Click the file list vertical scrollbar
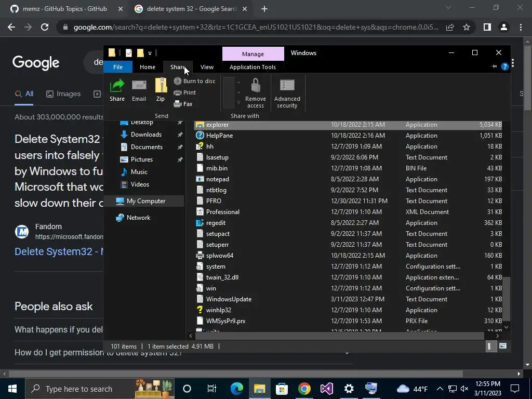This screenshot has width=532, height=399. [506, 299]
